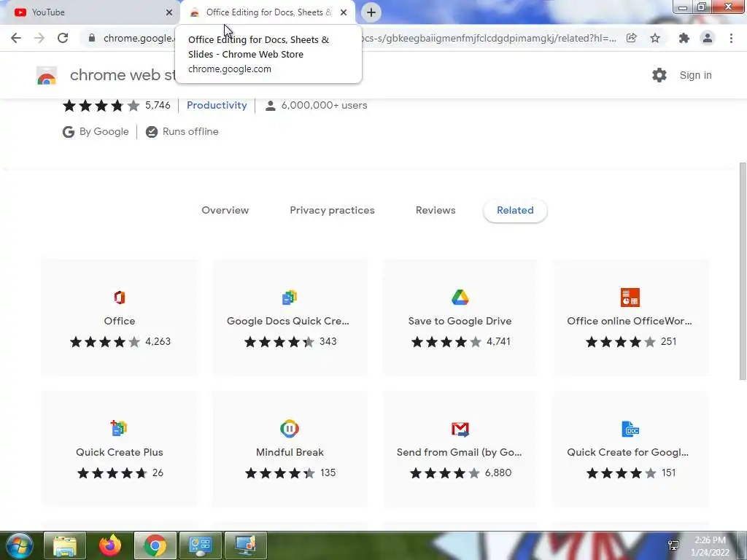Open the Overview tab

pos(225,210)
